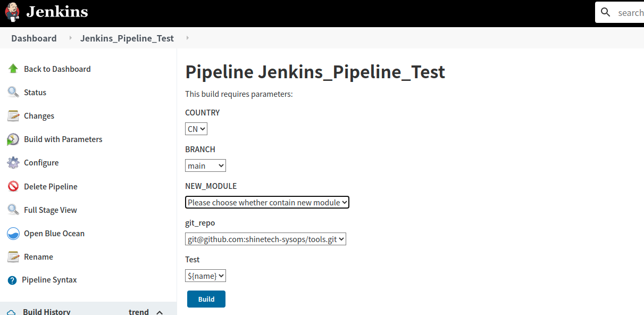Open Configure using the gear icon
This screenshot has height=315, width=644.
click(x=13, y=162)
